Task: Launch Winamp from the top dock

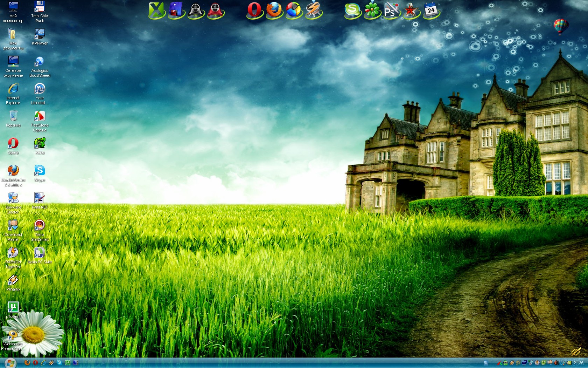Action: tap(313, 10)
